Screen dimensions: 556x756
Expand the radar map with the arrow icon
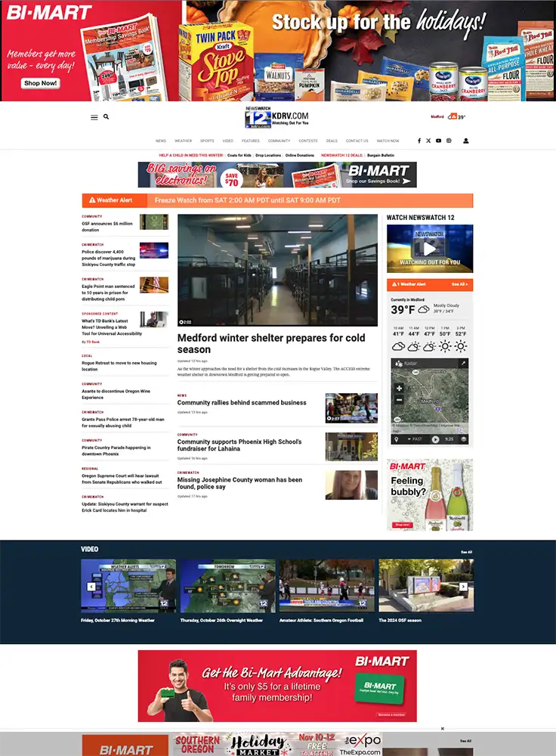[x=464, y=363]
